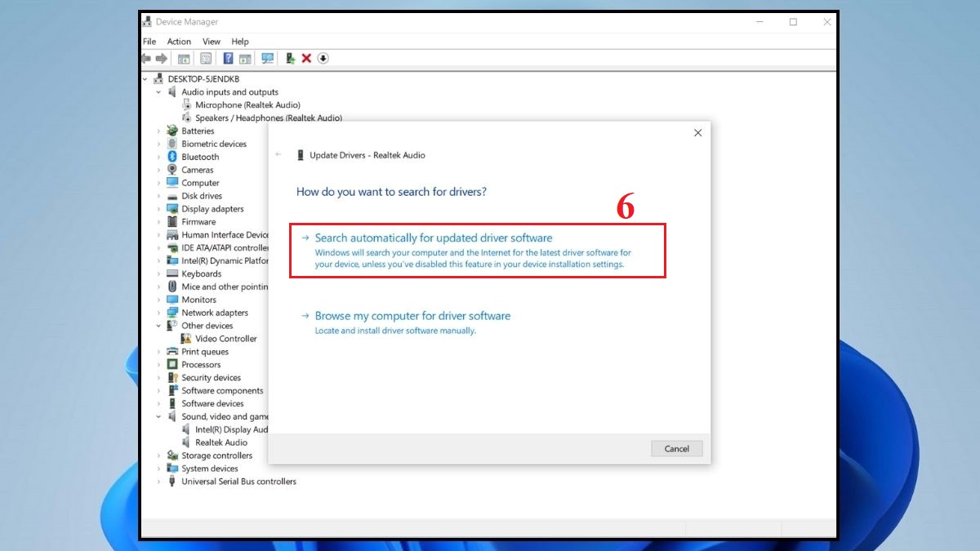Viewport: 980px width, 551px height.
Task: Open the File menu
Action: [149, 42]
